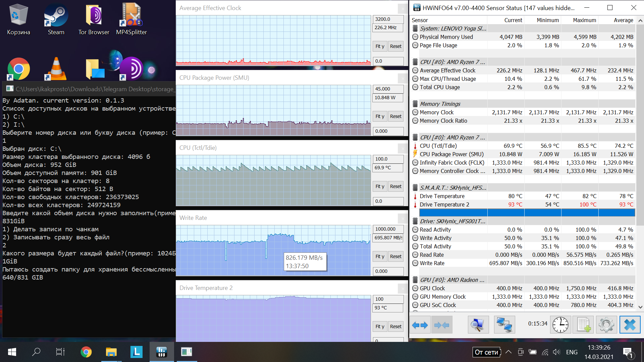Click the log file start icon
The width and height of the screenshot is (644, 362).
coord(583,325)
